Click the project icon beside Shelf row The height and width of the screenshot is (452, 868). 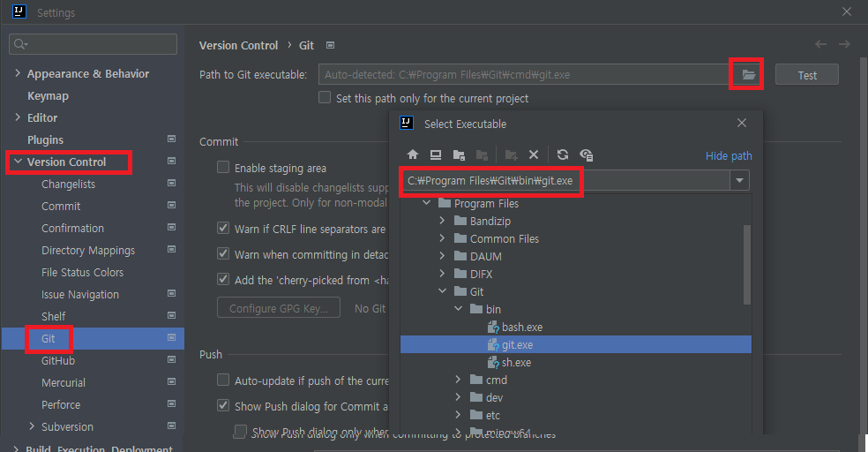[x=172, y=315]
